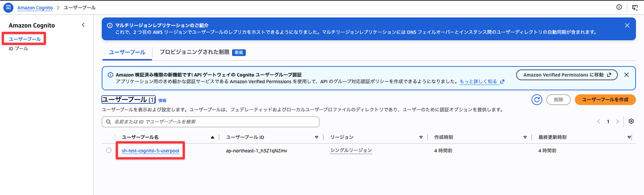Open the hamburger navigation menu
The width and height of the screenshot is (644, 195).
point(8,7)
